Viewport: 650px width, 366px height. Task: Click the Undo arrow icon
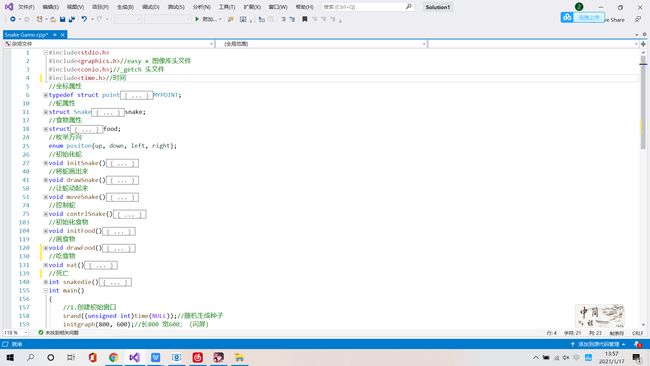click(x=84, y=19)
